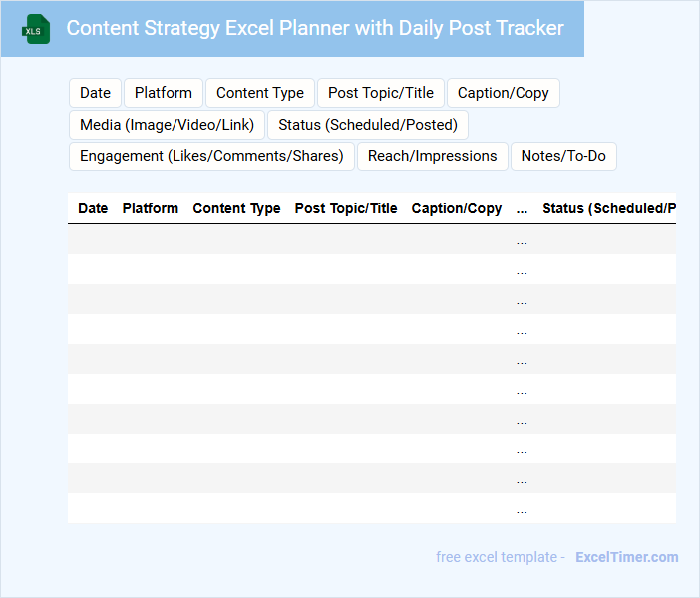Click the Caption/Copy column header

coord(457,208)
